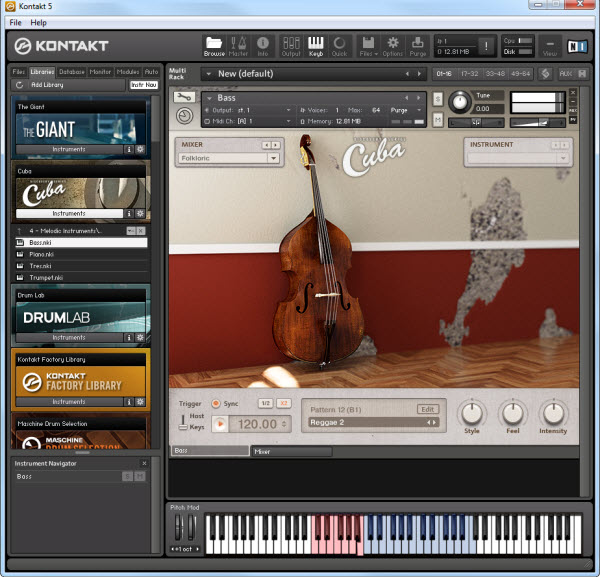Open the INSTRUMENT preset dropdown
The image size is (600, 577).
pyautogui.click(x=563, y=158)
